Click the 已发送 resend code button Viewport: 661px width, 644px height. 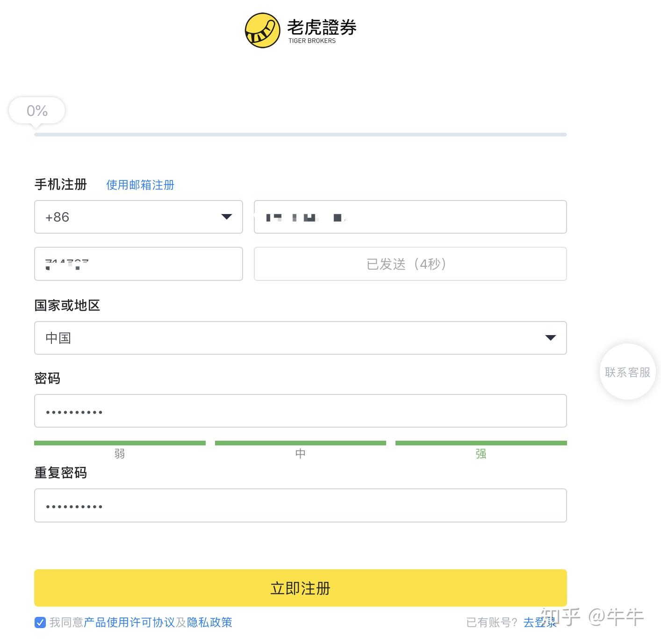click(x=410, y=264)
